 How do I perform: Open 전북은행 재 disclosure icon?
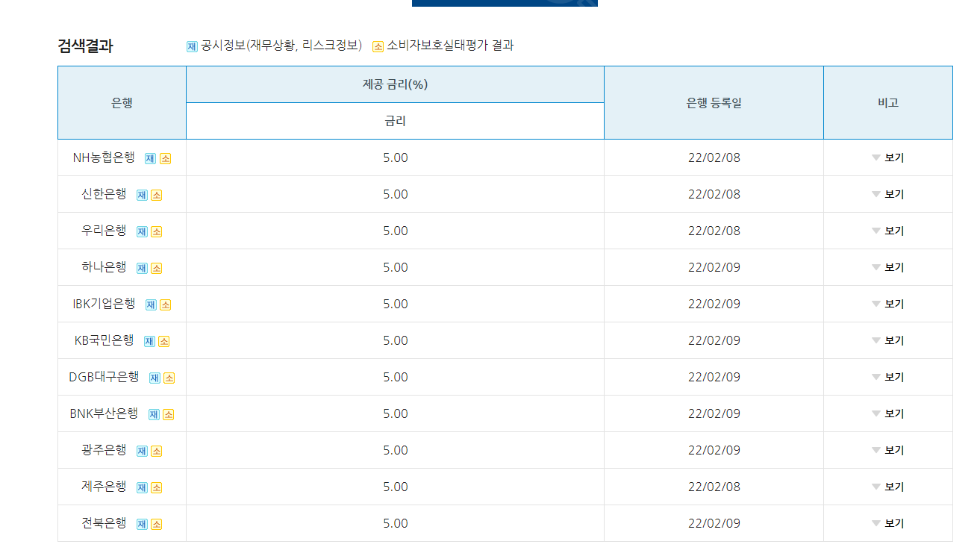pyautogui.click(x=142, y=524)
